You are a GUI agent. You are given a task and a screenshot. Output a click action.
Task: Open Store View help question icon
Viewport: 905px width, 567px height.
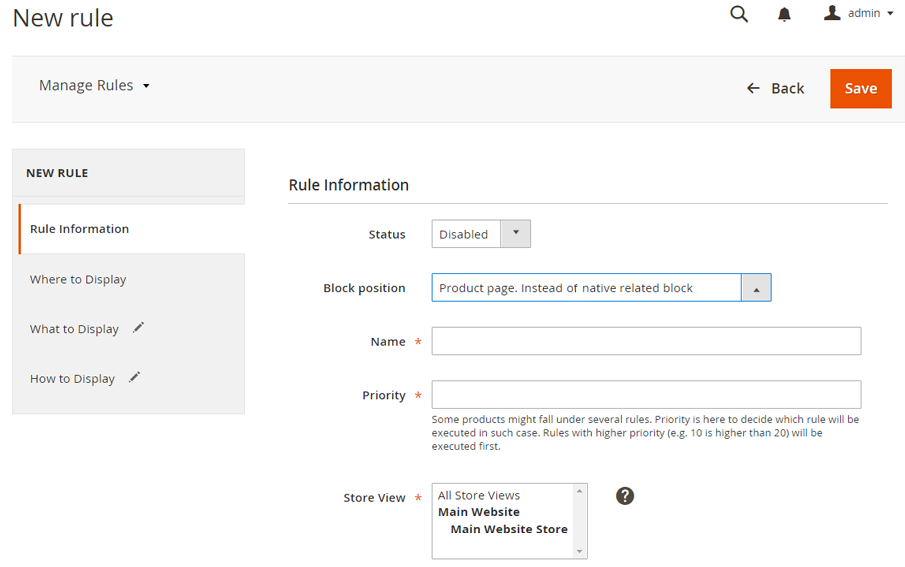[x=624, y=495]
